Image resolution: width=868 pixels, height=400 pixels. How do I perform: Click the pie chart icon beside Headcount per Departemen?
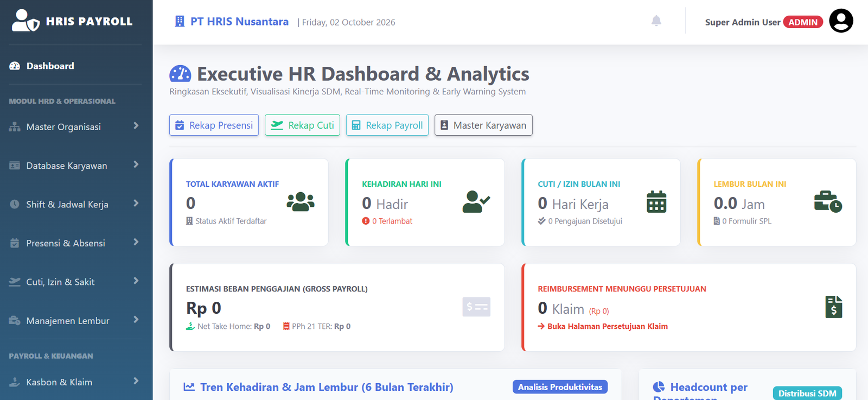click(x=659, y=387)
